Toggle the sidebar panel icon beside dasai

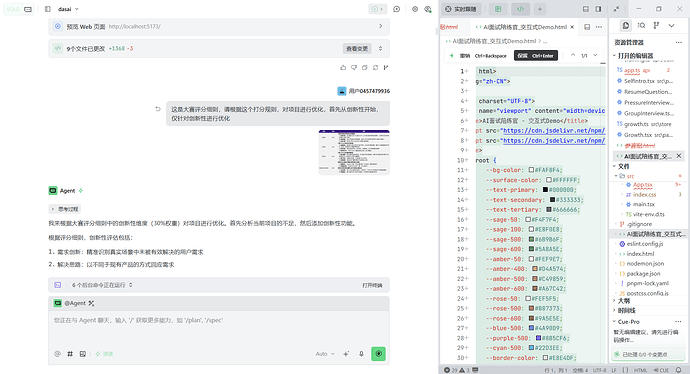pyautogui.click(x=48, y=9)
